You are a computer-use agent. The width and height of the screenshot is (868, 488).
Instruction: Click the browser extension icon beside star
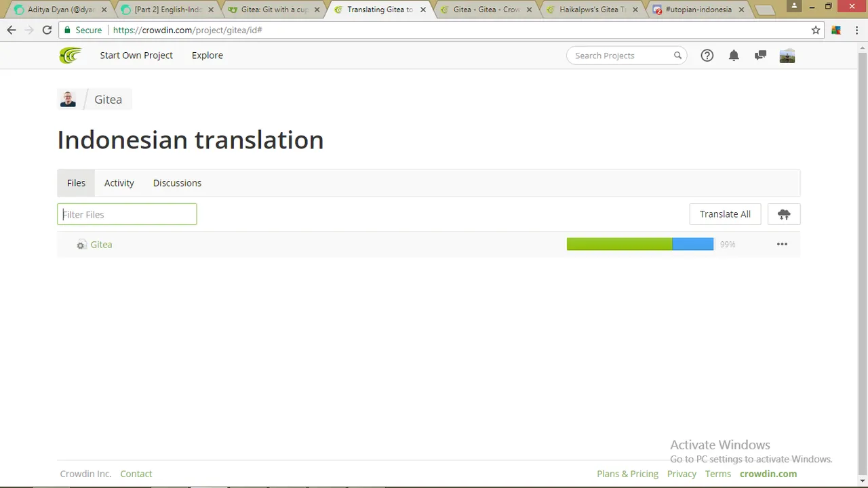click(x=836, y=30)
